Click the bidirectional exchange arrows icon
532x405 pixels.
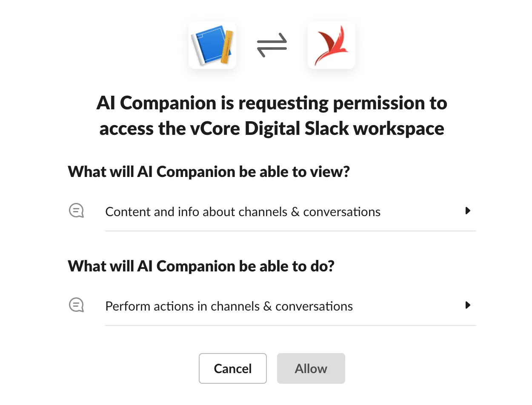coord(272,44)
